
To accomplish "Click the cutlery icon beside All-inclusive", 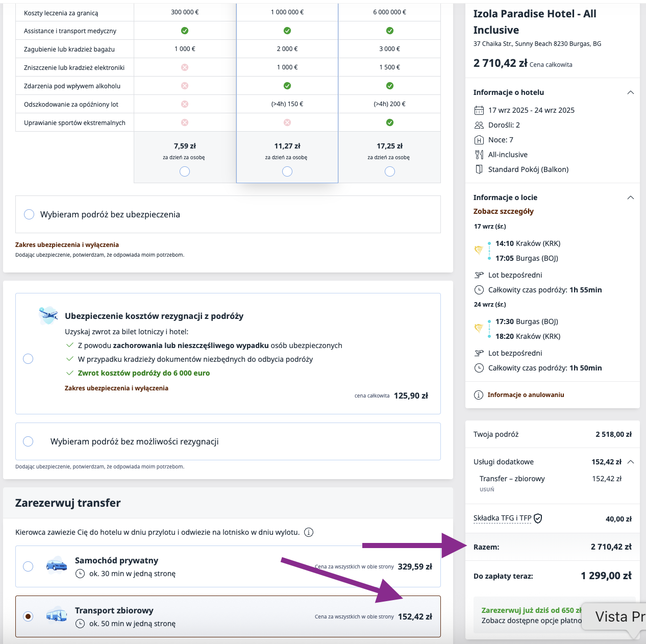I will (479, 155).
